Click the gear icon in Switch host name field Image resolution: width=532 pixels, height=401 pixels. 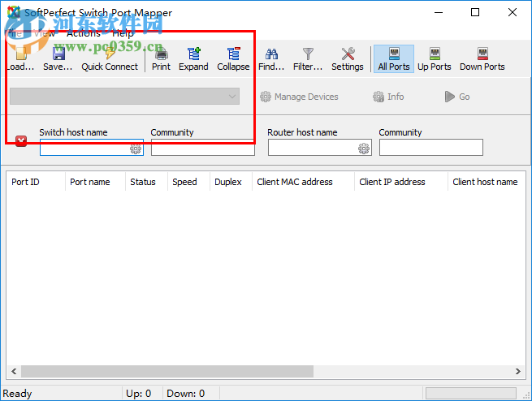point(136,149)
